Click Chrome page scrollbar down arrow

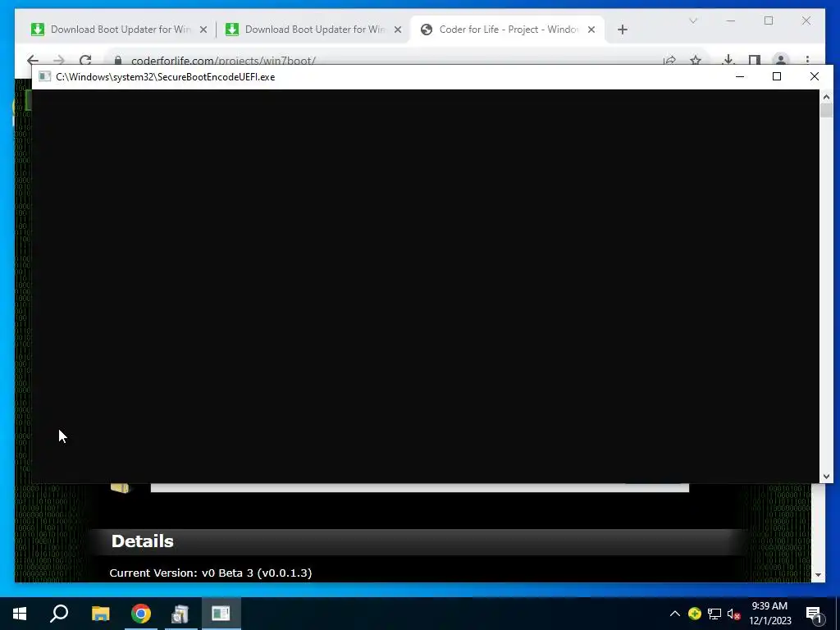(818, 575)
